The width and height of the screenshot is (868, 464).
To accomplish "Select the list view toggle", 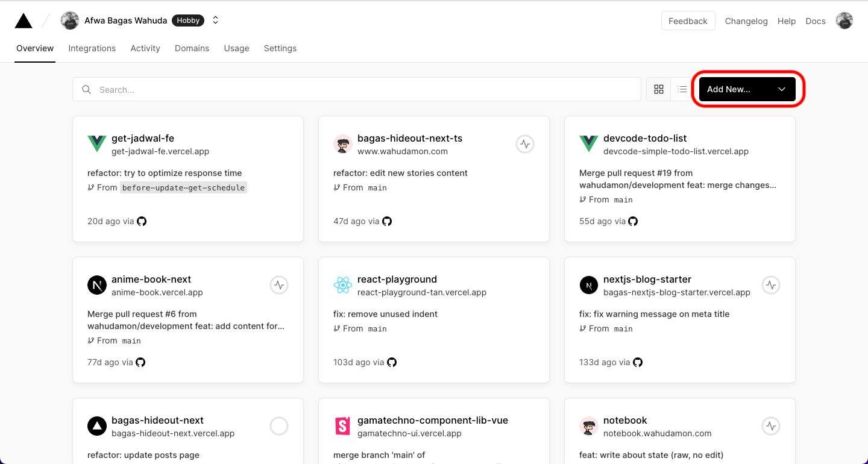I will point(682,89).
